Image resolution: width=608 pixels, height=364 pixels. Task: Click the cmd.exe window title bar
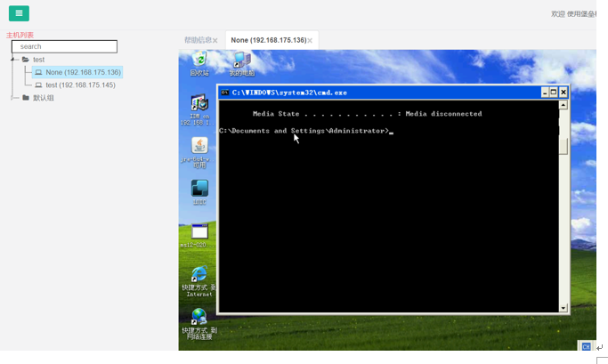(393, 93)
